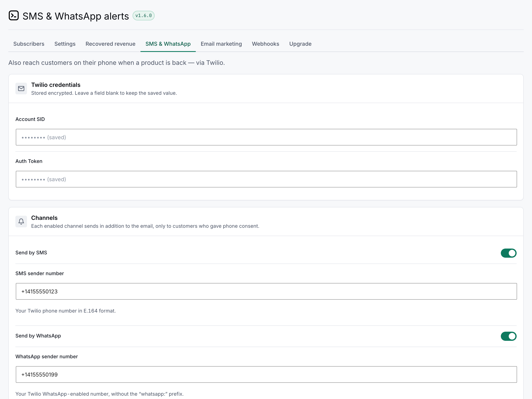The width and height of the screenshot is (532, 399).
Task: Click the 'Stored encrypted. Leave a field blank' description
Action: tap(104, 93)
